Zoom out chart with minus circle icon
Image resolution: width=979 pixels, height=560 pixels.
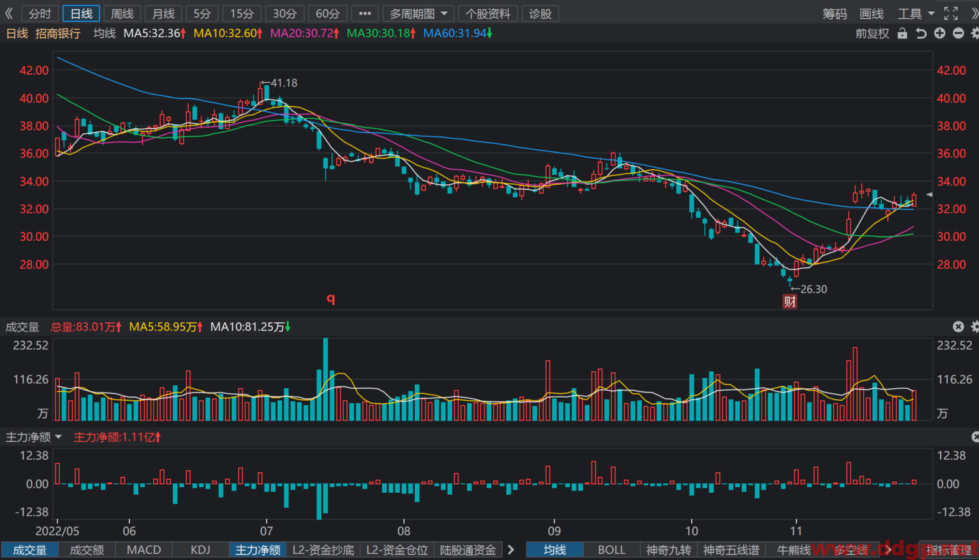pyautogui.click(x=958, y=34)
